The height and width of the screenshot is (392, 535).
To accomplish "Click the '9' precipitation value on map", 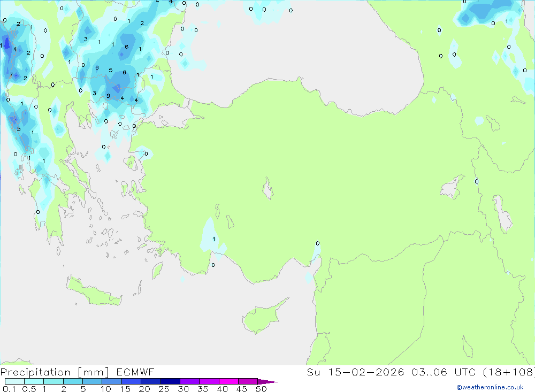I will pyautogui.click(x=108, y=96).
